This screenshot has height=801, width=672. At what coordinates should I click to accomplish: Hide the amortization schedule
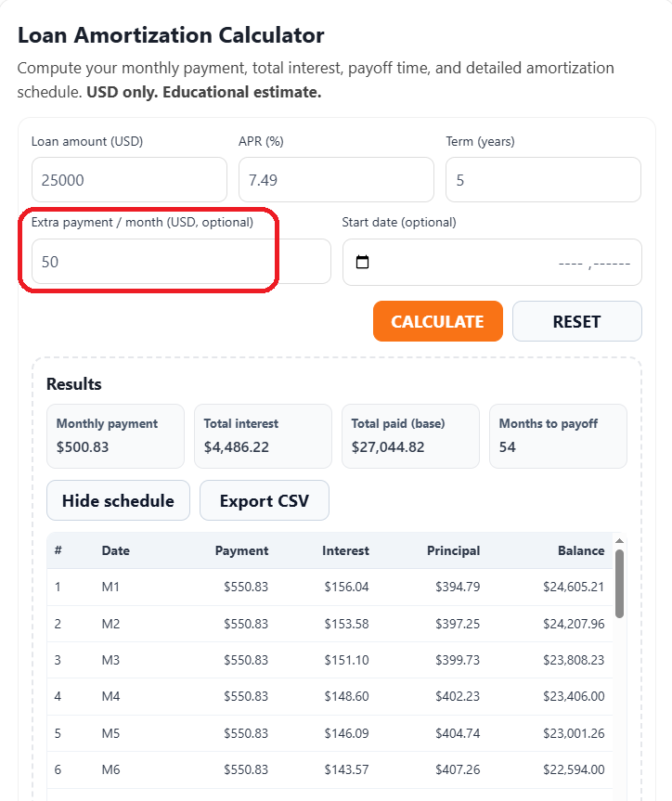[118, 500]
